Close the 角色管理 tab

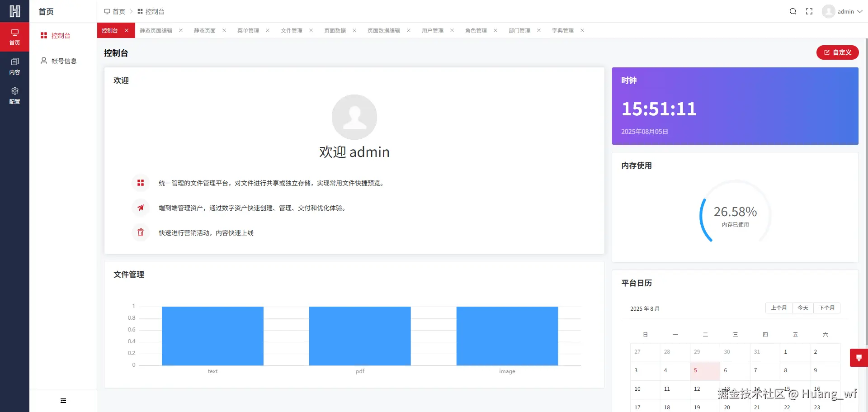[495, 30]
